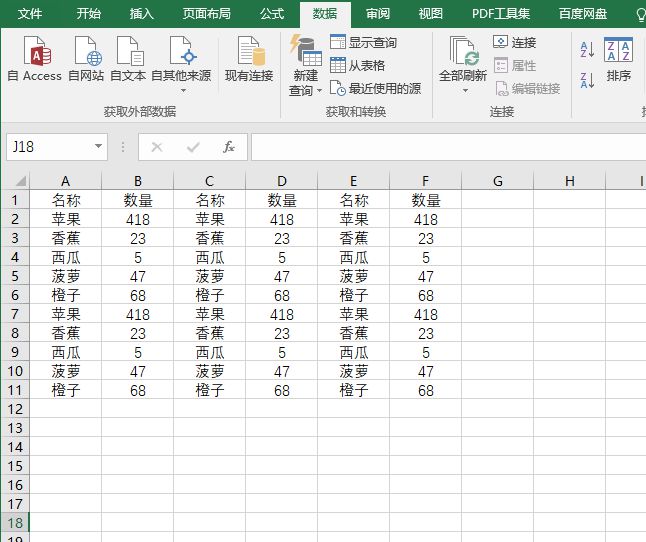Select column A header
The width and height of the screenshot is (646, 542).
[x=66, y=181]
